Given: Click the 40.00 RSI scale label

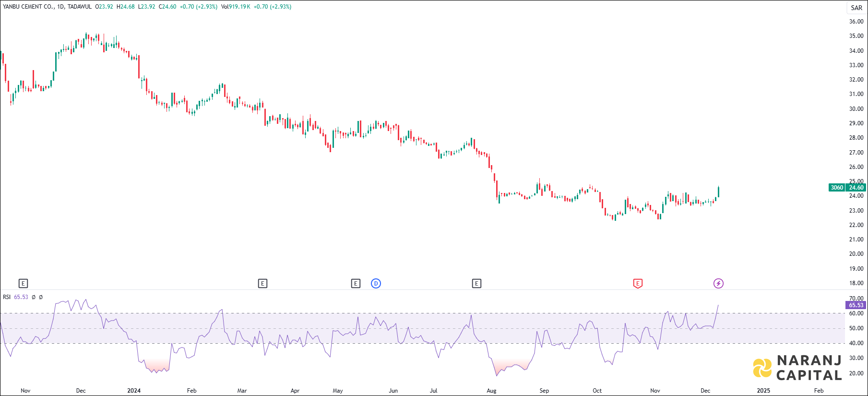Looking at the screenshot, I should pos(856,343).
